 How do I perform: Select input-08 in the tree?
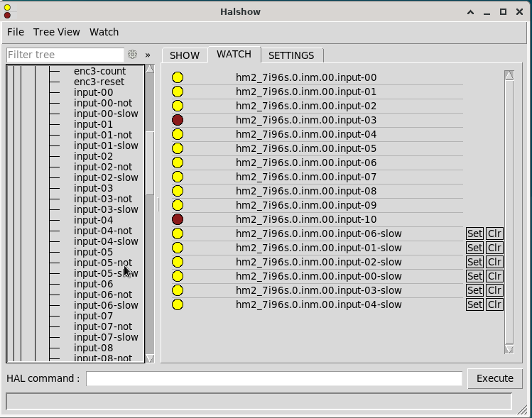pyautogui.click(x=93, y=348)
